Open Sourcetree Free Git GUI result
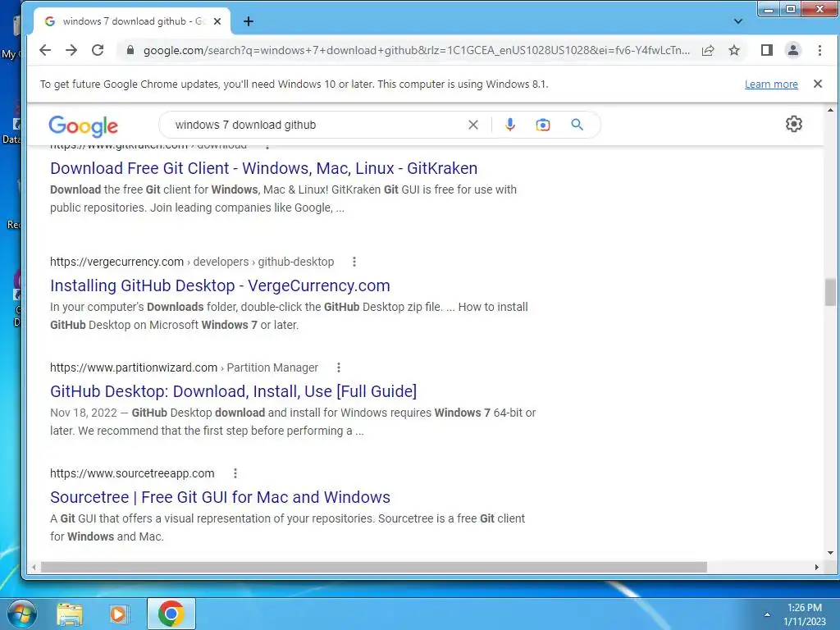Screen dimensions: 840x630 (220, 497)
